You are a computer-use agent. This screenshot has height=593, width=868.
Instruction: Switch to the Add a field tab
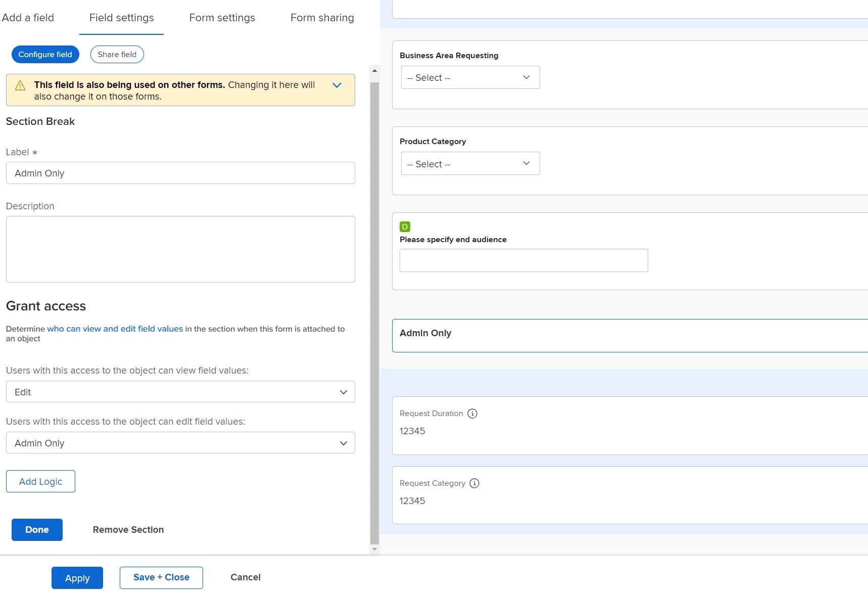click(x=28, y=18)
